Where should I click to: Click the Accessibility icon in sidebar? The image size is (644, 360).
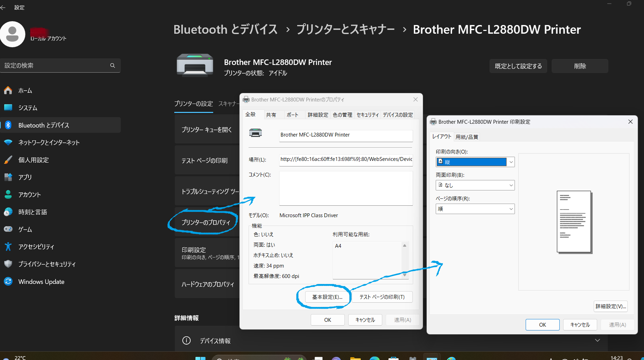(x=8, y=247)
